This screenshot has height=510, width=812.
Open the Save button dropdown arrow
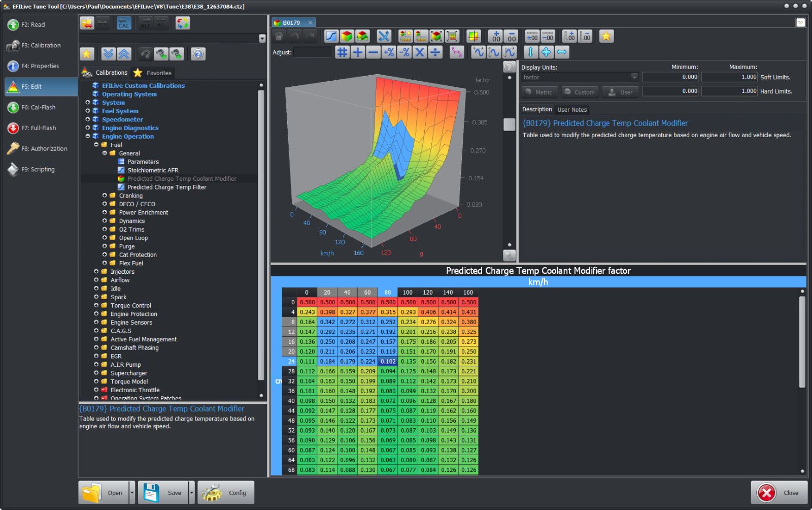(x=191, y=493)
